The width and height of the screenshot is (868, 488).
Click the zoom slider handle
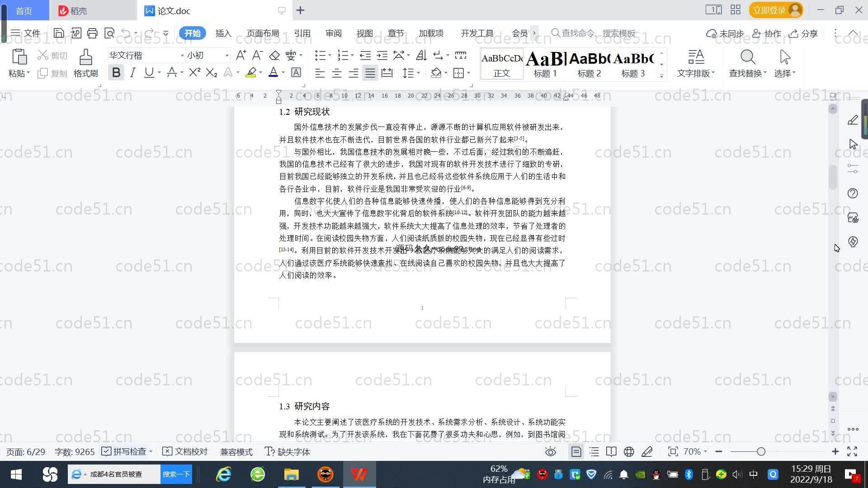pyautogui.click(x=761, y=451)
